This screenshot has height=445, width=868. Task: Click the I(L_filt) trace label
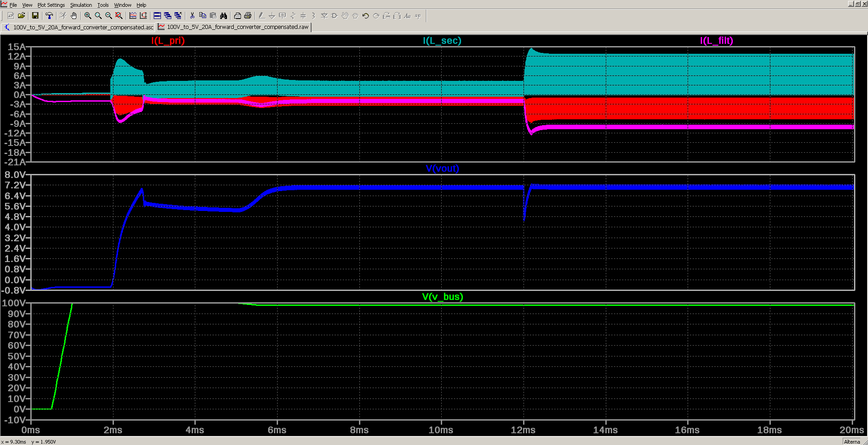click(x=717, y=41)
